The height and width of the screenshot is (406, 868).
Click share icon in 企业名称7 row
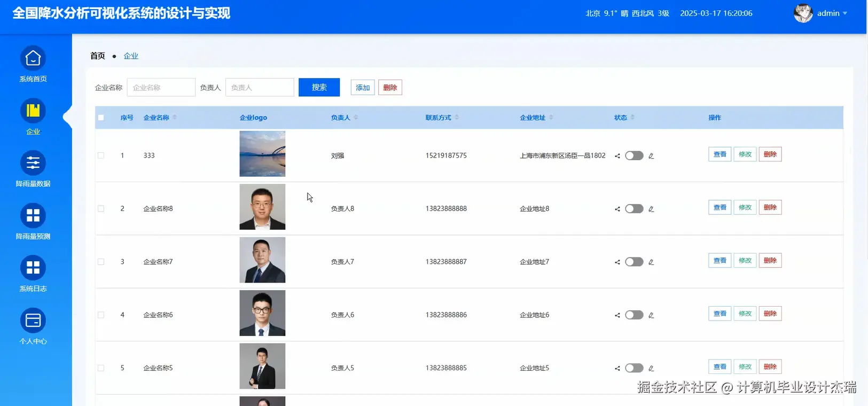(x=617, y=262)
